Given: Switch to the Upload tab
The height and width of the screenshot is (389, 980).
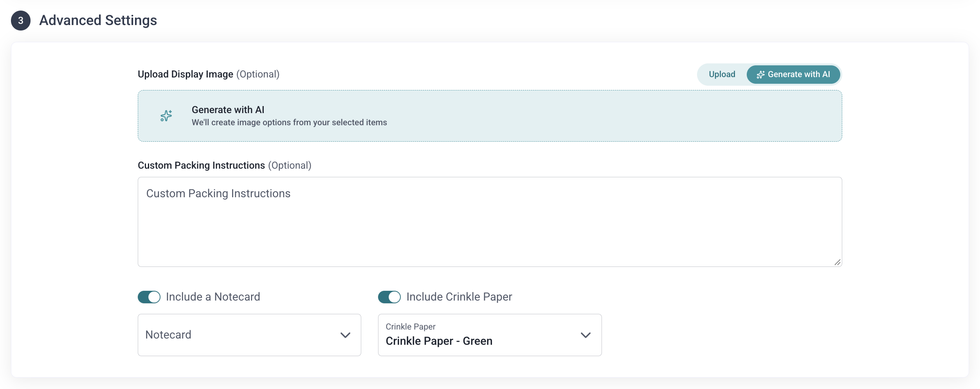Looking at the screenshot, I should [x=722, y=74].
